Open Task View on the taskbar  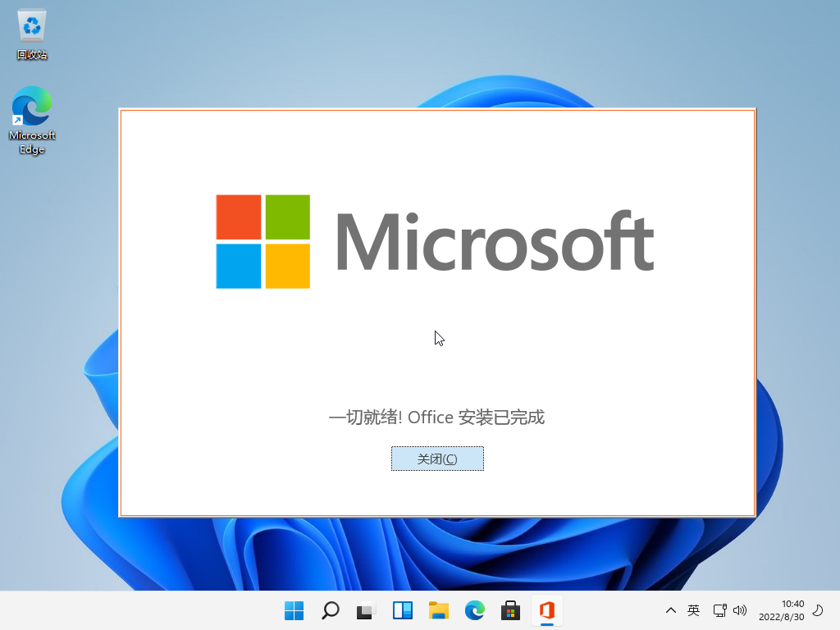(366, 610)
